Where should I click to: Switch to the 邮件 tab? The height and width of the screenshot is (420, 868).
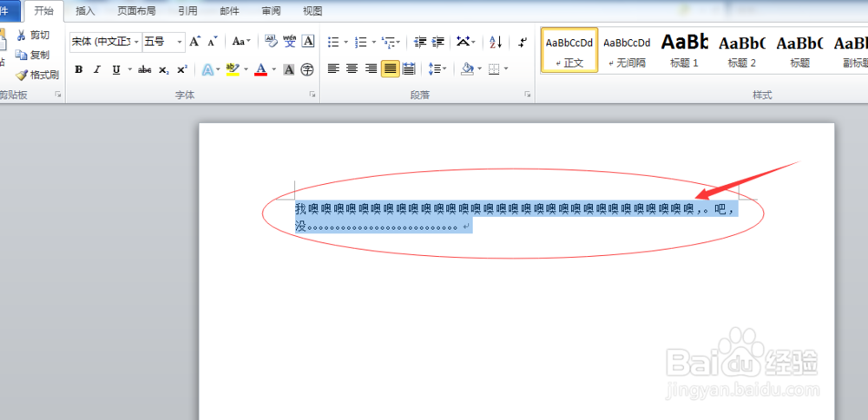coord(230,11)
